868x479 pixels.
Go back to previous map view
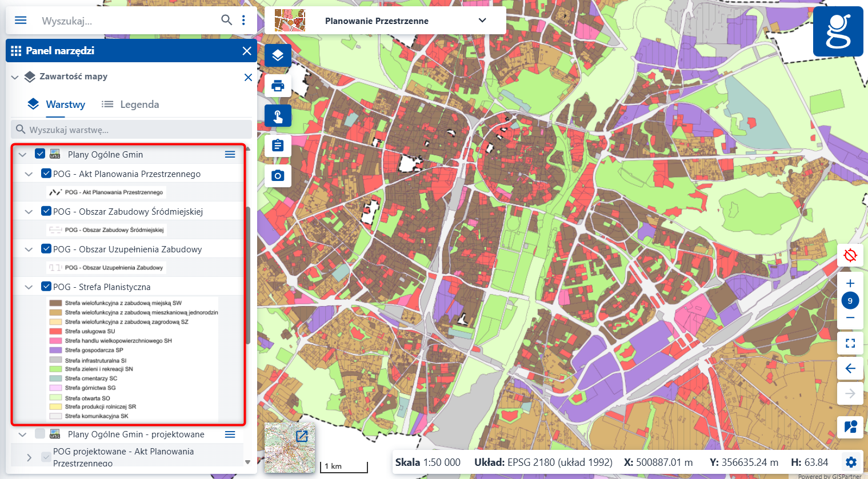coord(850,368)
